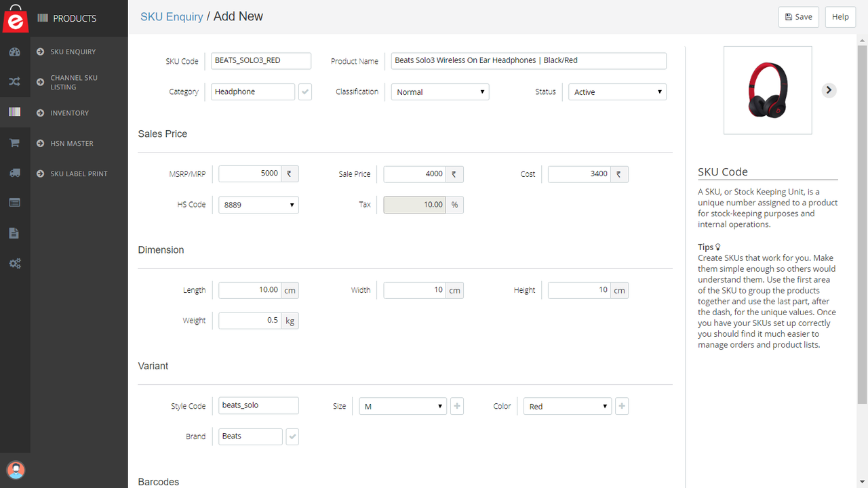This screenshot has width=868, height=488.
Task: Click the Save button
Action: [x=799, y=17]
